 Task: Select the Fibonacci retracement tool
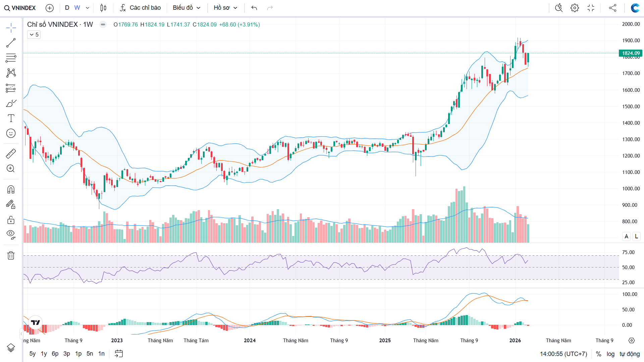(x=11, y=58)
